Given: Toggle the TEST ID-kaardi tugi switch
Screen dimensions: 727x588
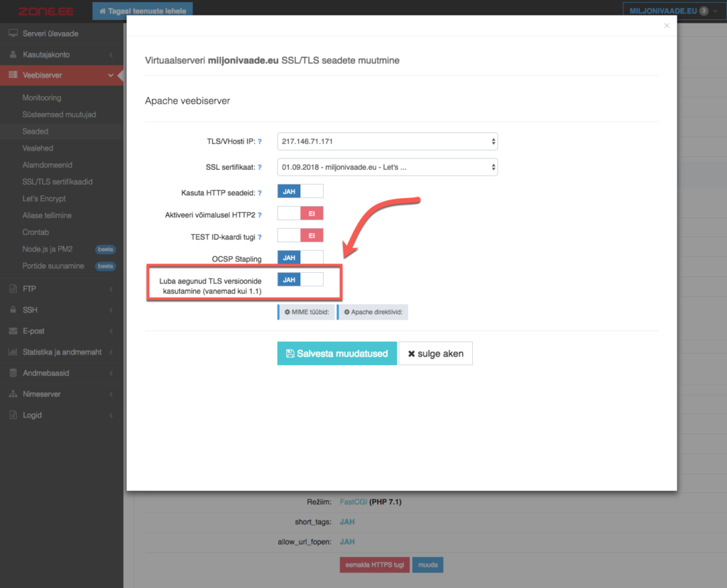Looking at the screenshot, I should (300, 235).
